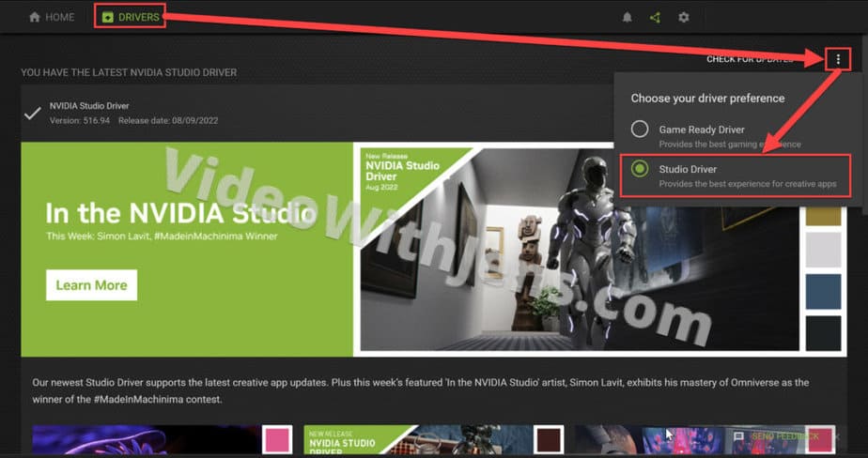This screenshot has height=458, width=868.
Task: Click 'You have the latest NVIDIA Studio Driver' heading
Action: coord(129,72)
